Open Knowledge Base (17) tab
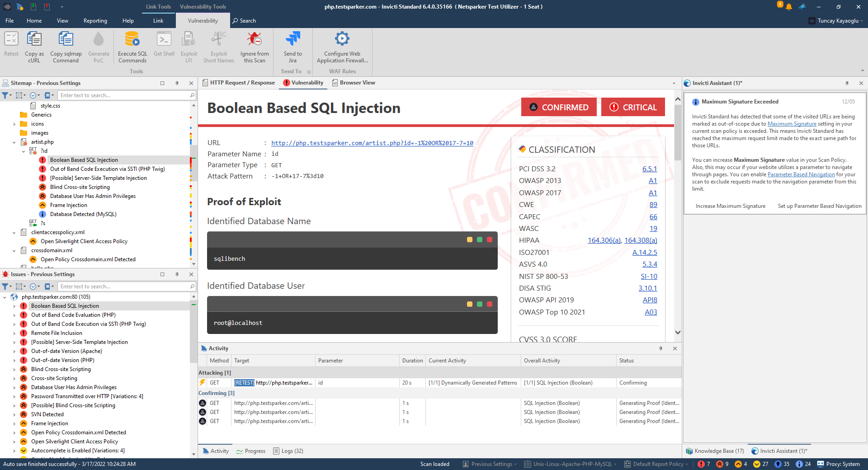 pyautogui.click(x=715, y=451)
